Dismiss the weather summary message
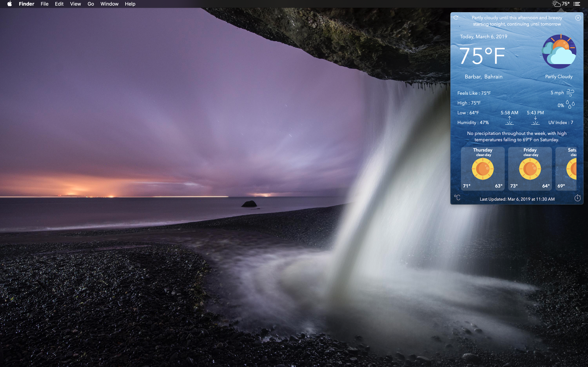The width and height of the screenshot is (588, 367). (578, 18)
